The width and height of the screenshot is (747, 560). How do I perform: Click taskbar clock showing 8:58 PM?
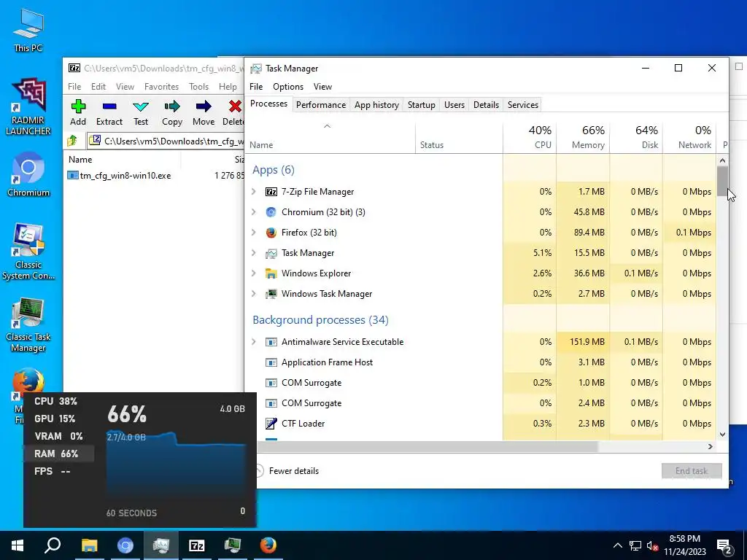(x=684, y=545)
